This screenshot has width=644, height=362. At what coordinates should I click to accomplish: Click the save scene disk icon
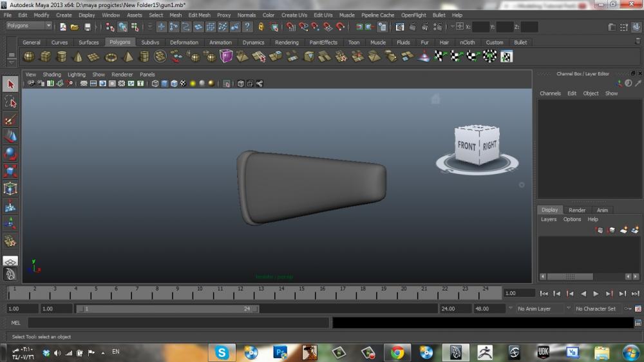[x=88, y=27]
